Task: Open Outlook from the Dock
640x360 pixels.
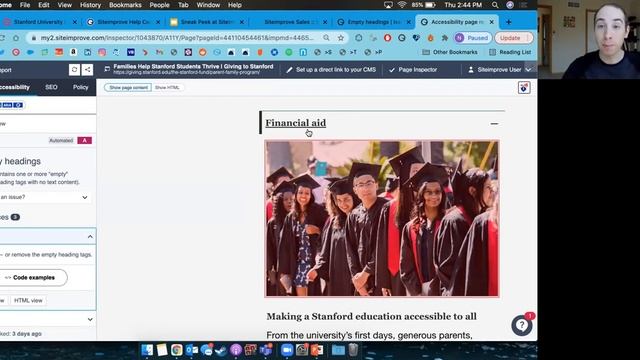Action: click(192, 350)
